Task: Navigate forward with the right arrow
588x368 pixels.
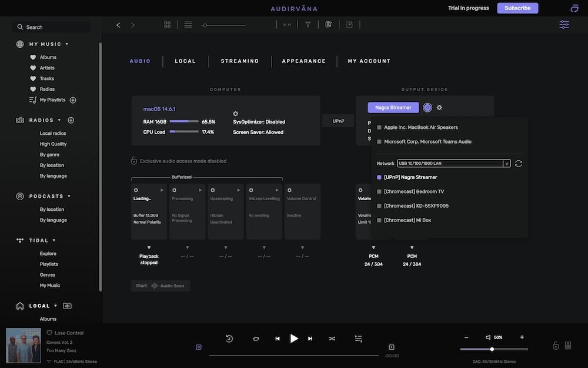Action: (x=133, y=25)
